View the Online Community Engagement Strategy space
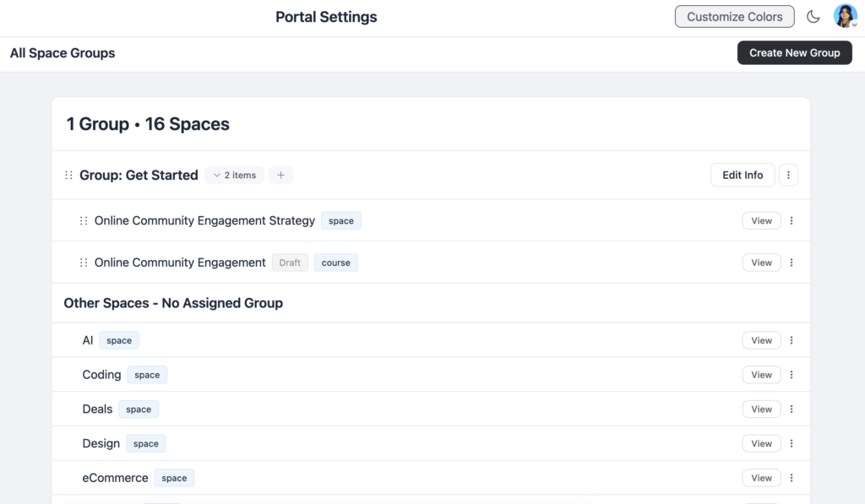The height and width of the screenshot is (504, 865). [761, 220]
